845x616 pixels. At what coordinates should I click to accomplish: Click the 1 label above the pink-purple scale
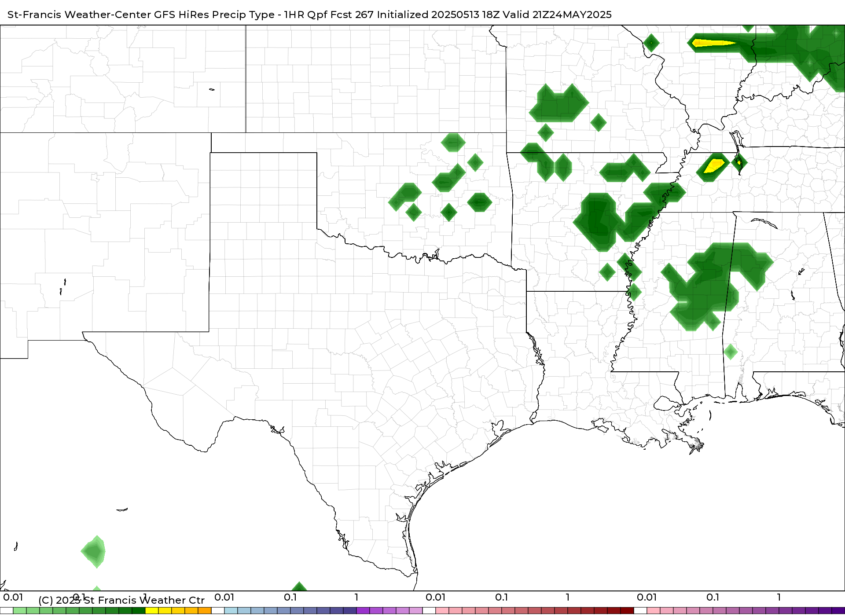[779, 597]
